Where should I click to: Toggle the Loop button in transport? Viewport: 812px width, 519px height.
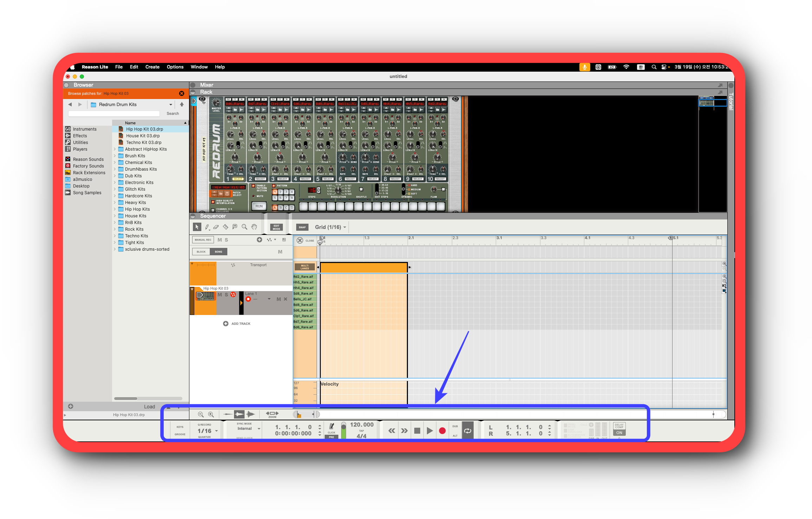[467, 431]
